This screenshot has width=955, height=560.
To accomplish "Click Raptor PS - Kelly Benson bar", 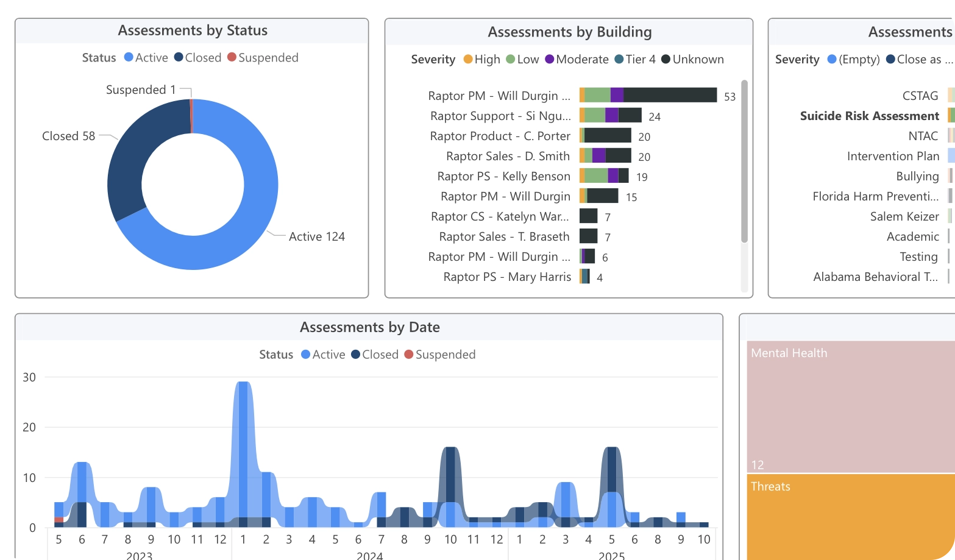I will (x=603, y=176).
